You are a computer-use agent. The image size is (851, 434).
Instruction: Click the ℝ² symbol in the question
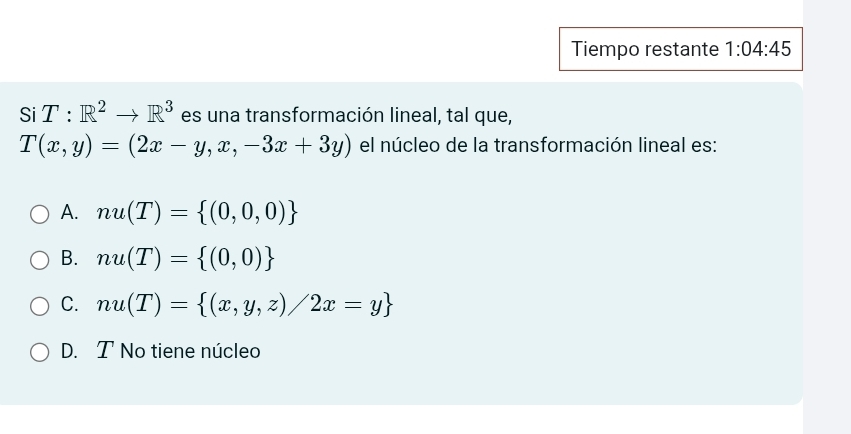point(93,113)
